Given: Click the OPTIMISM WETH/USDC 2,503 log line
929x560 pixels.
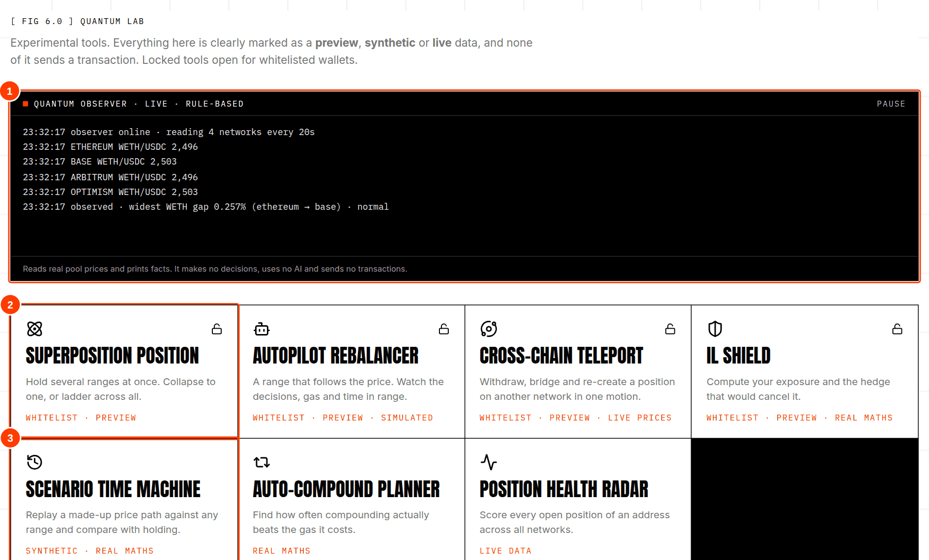Looking at the screenshot, I should click(110, 192).
